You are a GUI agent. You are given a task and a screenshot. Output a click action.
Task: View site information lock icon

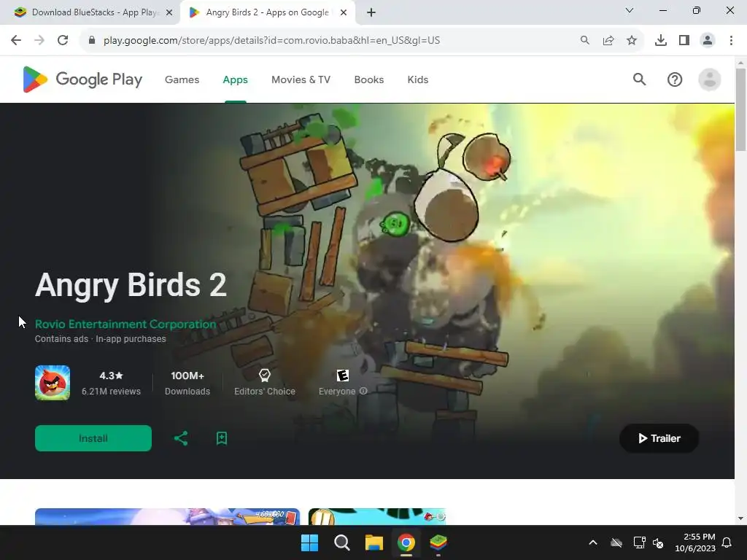tap(92, 41)
